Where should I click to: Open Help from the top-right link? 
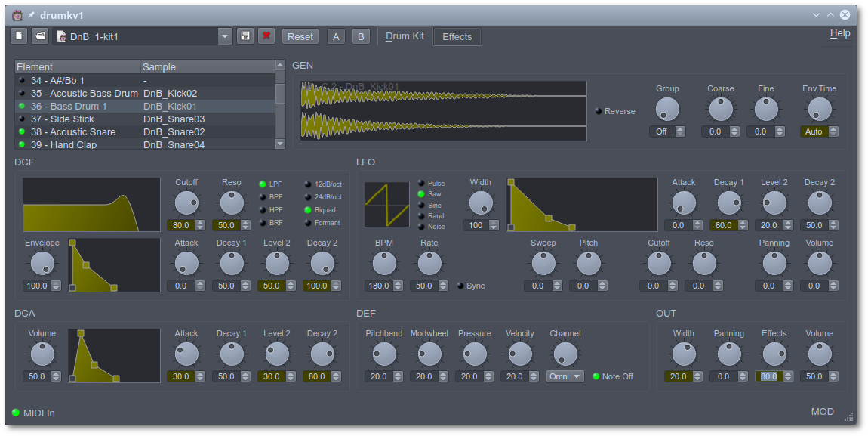click(839, 32)
